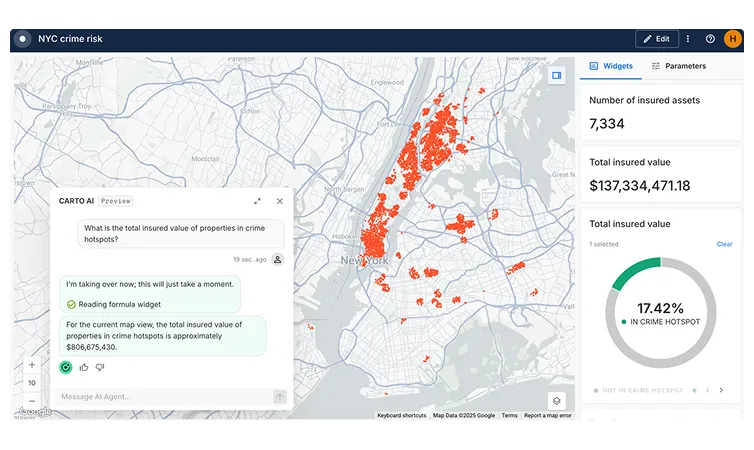
Task: Zoom out the map with minus button
Action: (x=32, y=401)
